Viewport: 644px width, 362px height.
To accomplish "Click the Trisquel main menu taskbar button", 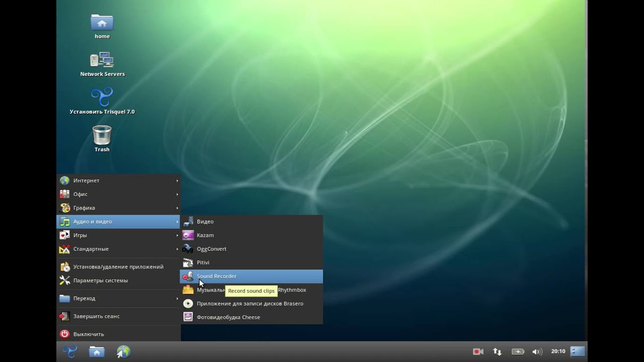I will pyautogui.click(x=69, y=351).
